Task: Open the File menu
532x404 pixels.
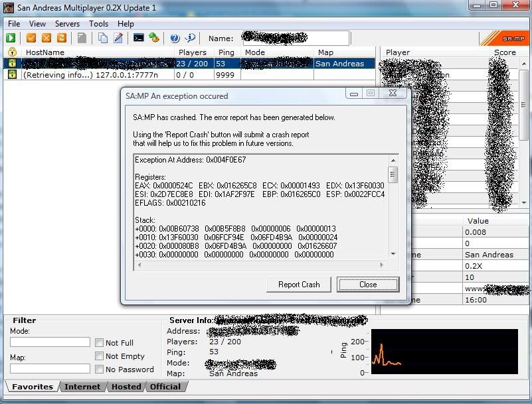Action: tap(14, 24)
